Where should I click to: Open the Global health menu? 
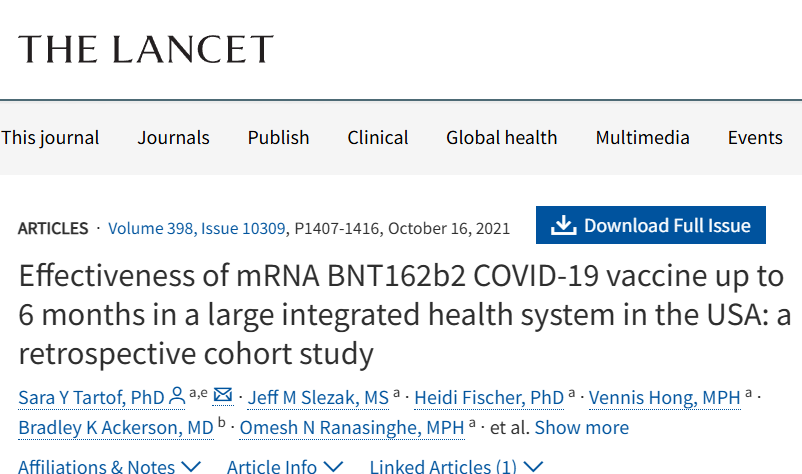(501, 138)
